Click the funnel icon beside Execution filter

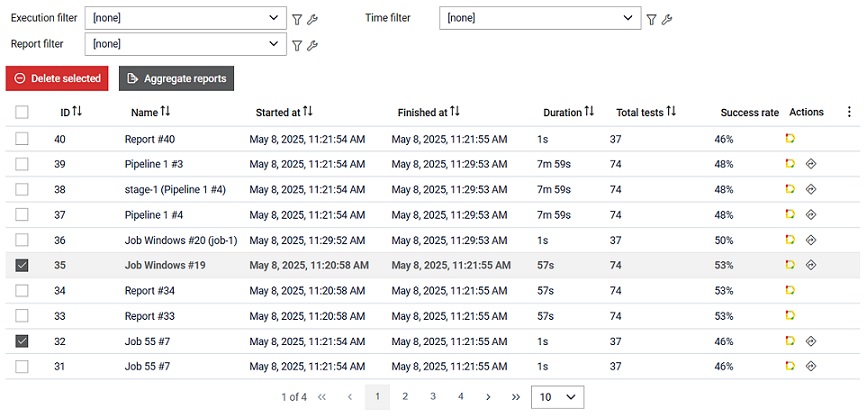pyautogui.click(x=296, y=19)
